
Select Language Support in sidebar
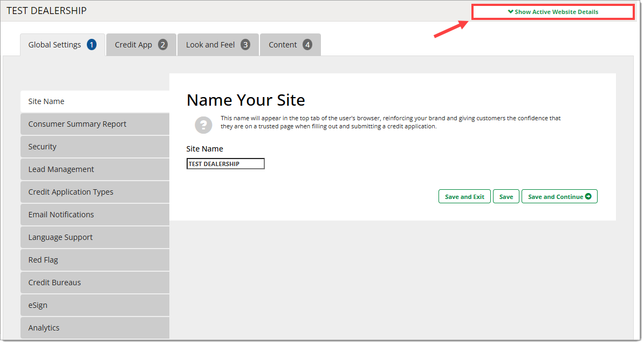click(94, 237)
